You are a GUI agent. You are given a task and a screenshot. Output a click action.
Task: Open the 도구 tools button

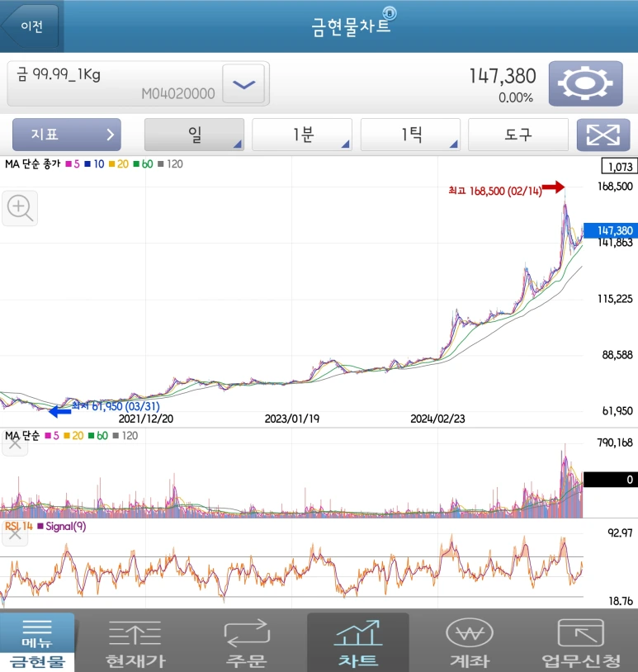[x=518, y=135]
